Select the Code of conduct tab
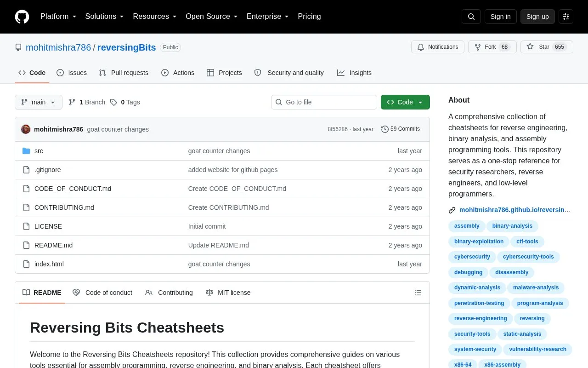The image size is (588, 368). pos(102,293)
